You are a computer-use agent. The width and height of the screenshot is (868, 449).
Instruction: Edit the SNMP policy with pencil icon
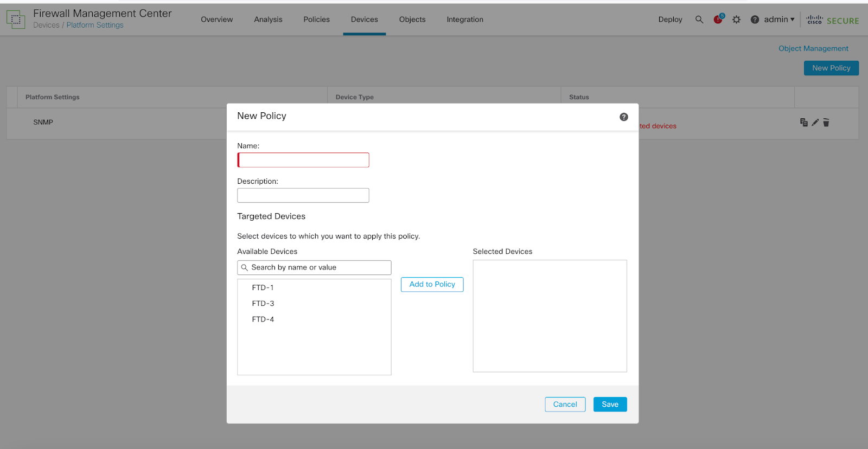tap(815, 123)
